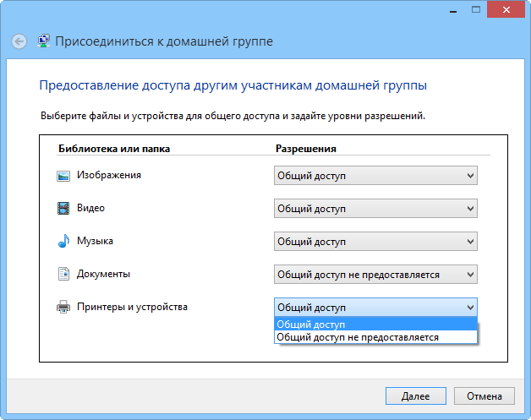Close the window with red X
This screenshot has width=531, height=420.
point(506,9)
